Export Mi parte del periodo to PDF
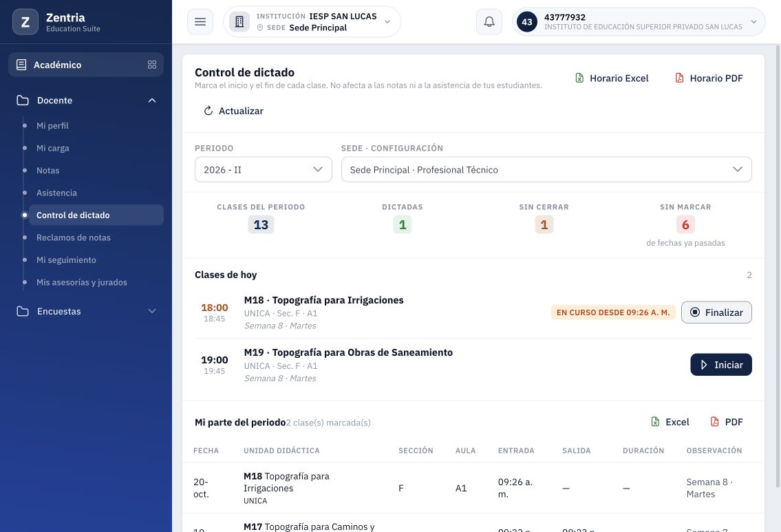The height and width of the screenshot is (532, 781). click(727, 422)
